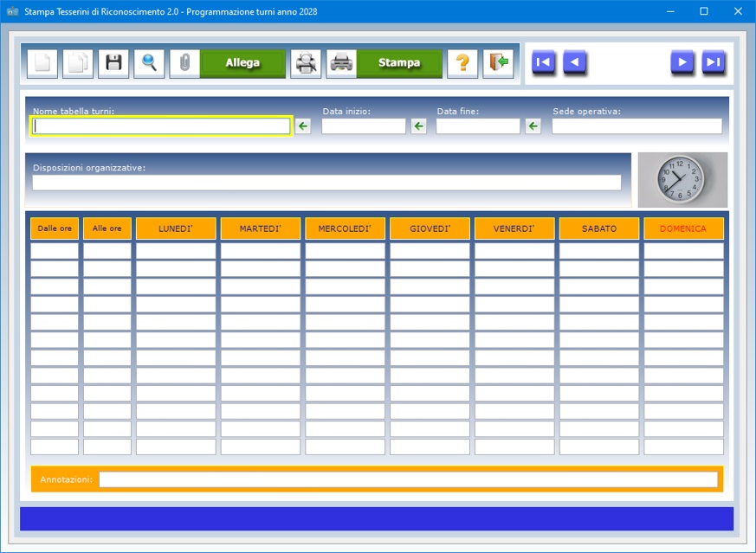The height and width of the screenshot is (553, 756).
Task: Select the first-row cell under Dalle ore
Action: (55, 251)
